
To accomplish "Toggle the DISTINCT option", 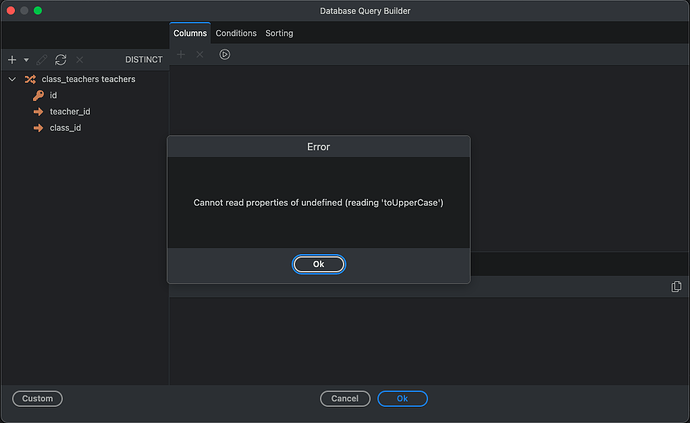I will (x=144, y=60).
